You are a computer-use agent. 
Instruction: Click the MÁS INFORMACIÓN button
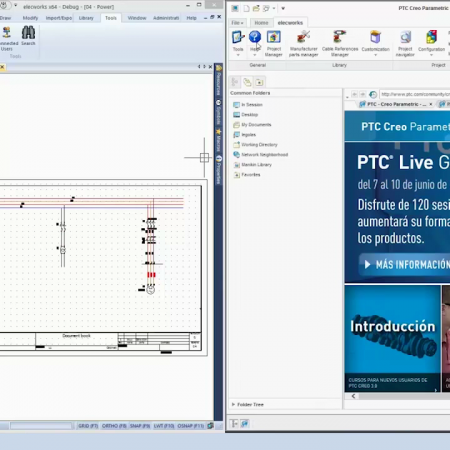(x=404, y=265)
